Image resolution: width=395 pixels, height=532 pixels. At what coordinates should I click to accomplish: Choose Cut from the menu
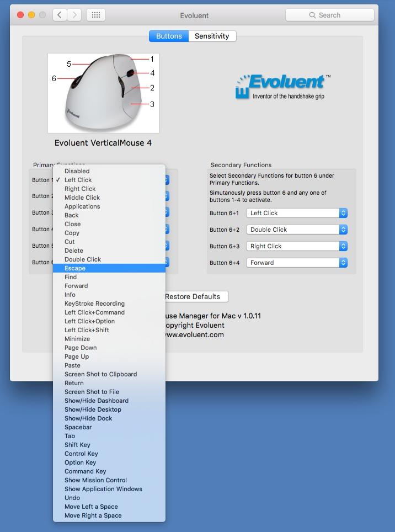109,242
